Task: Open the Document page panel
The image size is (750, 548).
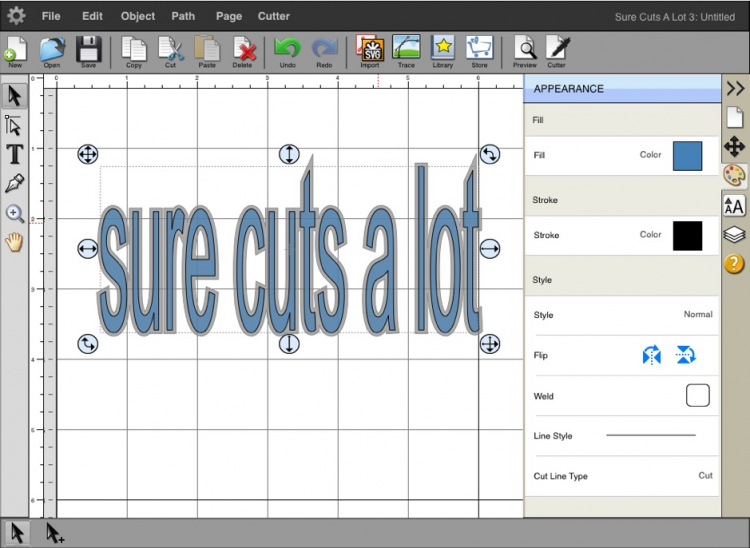Action: click(x=735, y=117)
